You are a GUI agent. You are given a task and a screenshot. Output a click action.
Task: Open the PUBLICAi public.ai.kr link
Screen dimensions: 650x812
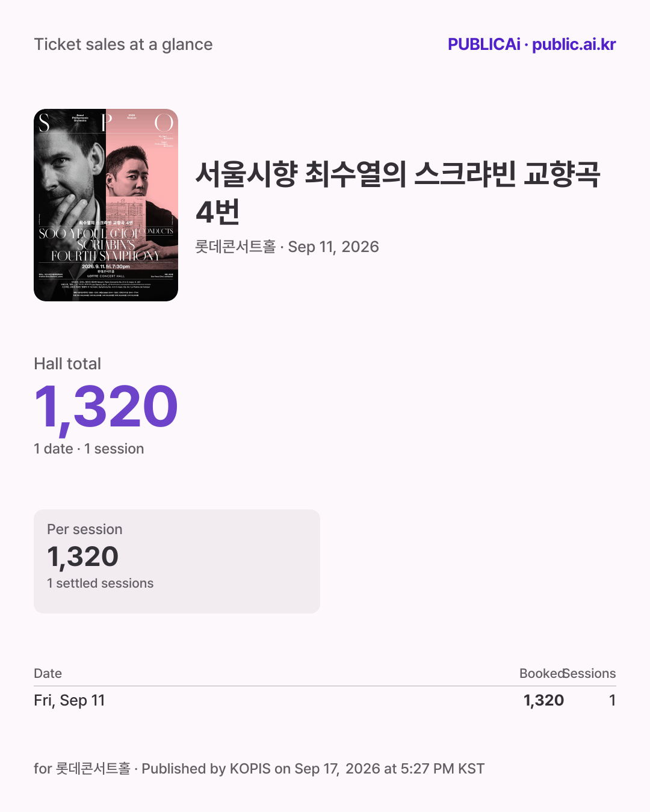click(531, 45)
